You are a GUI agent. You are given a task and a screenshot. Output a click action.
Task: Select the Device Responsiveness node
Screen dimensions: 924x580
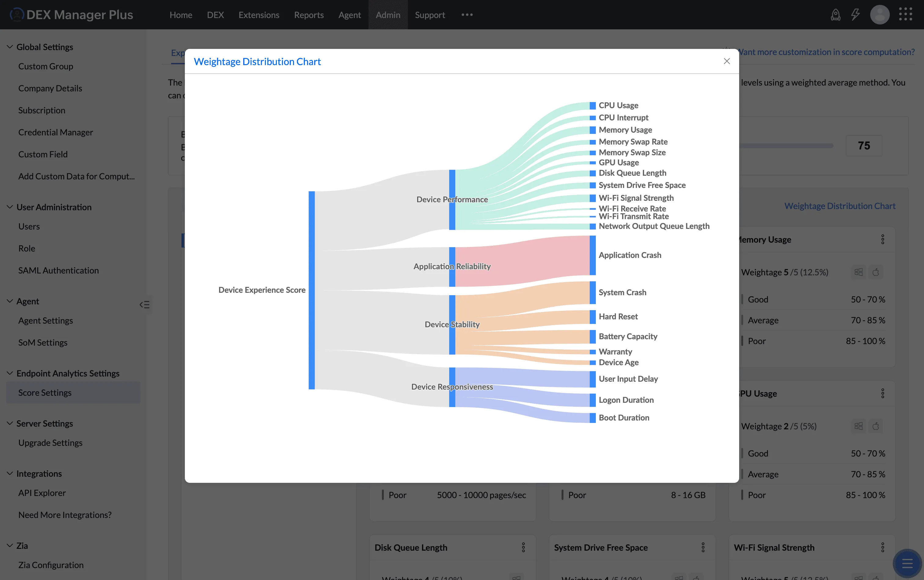point(452,387)
